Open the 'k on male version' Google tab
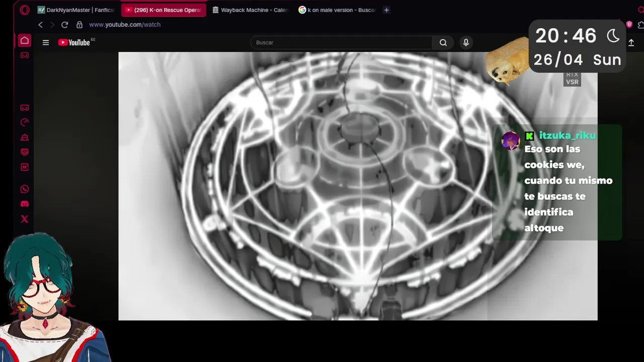This screenshot has height=362, width=644. pyautogui.click(x=337, y=10)
